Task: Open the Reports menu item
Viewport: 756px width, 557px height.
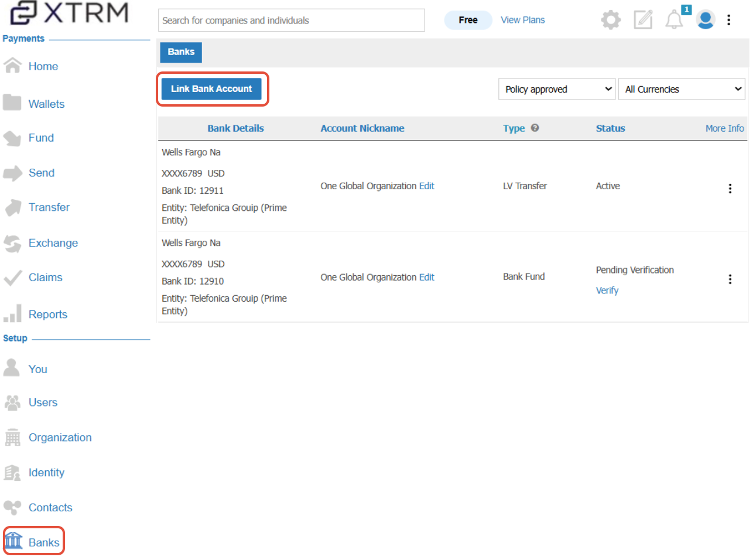Action: [x=48, y=315]
